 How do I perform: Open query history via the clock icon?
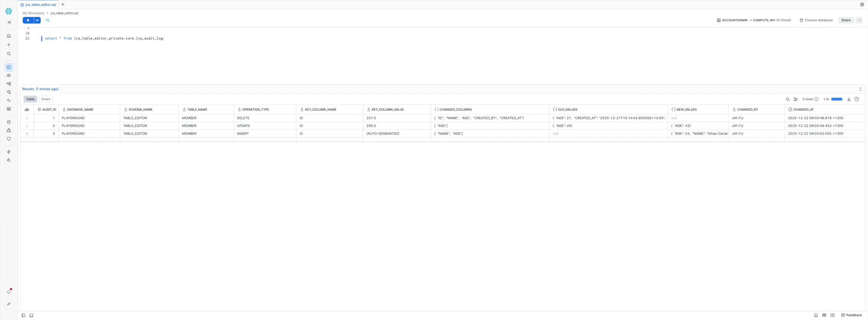pyautogui.click(x=857, y=99)
